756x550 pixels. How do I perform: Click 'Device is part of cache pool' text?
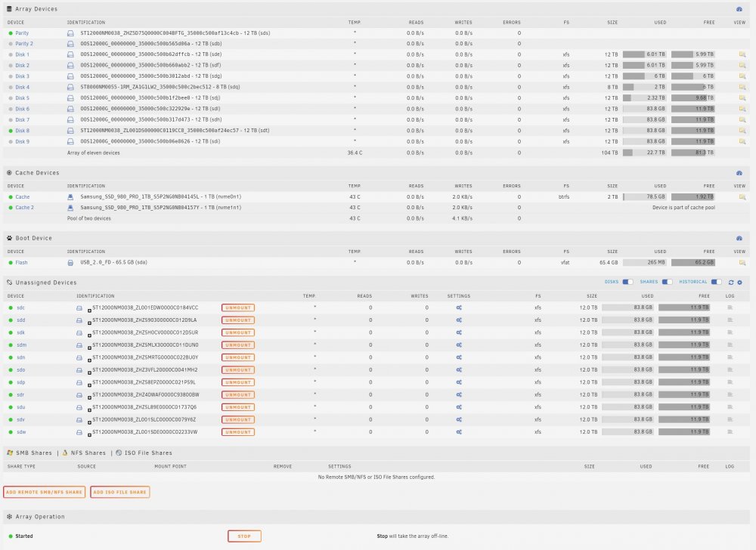(683, 208)
